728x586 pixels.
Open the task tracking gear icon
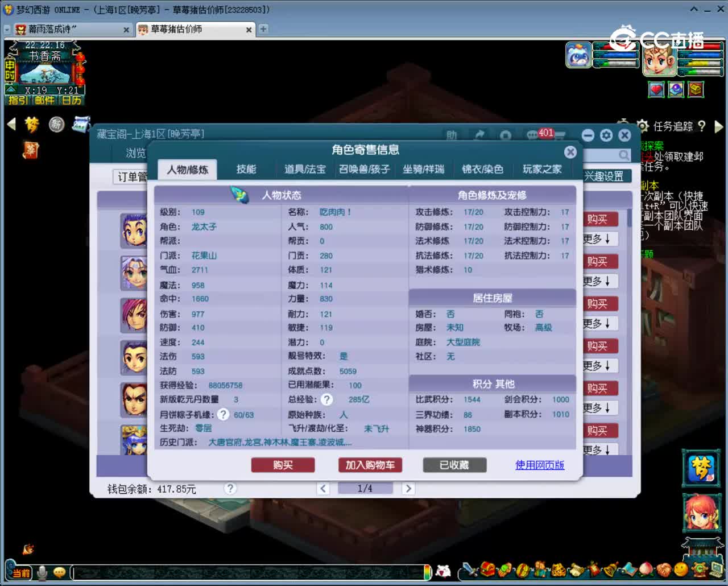point(643,126)
